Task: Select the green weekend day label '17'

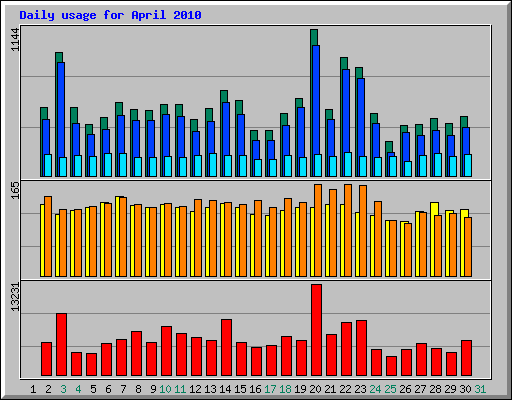Action: click(270, 389)
